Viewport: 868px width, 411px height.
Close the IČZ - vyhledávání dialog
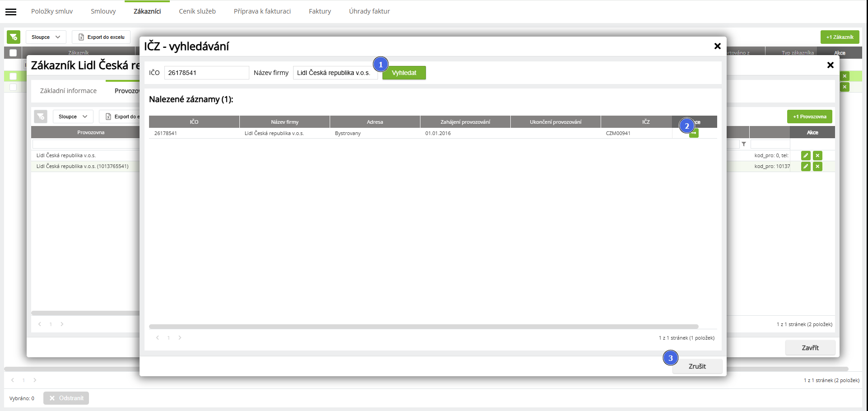tap(717, 46)
